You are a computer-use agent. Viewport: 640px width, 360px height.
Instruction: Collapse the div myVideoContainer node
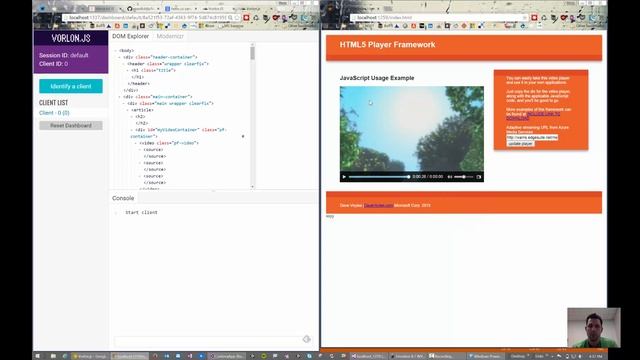click(132, 130)
